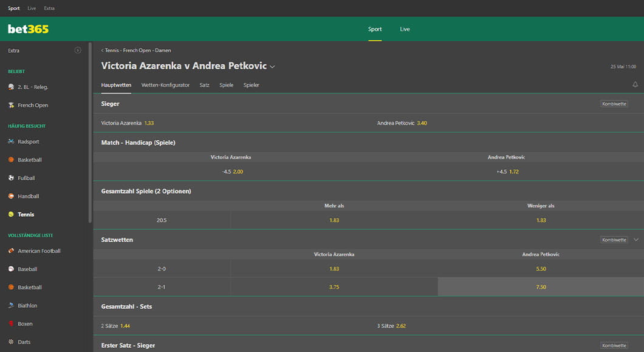Click the Victoria Azarenka v Andrea Petkovic title
The image size is (644, 352).
click(x=184, y=66)
